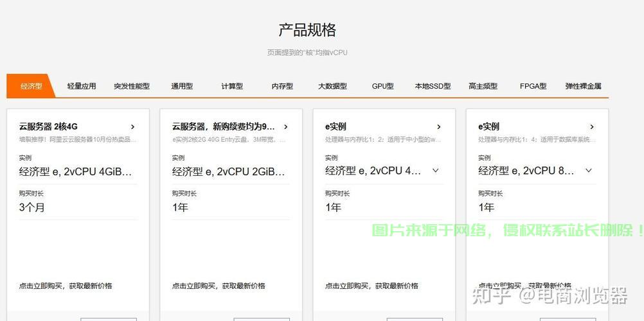Select the FPGA型 tab

tap(533, 86)
